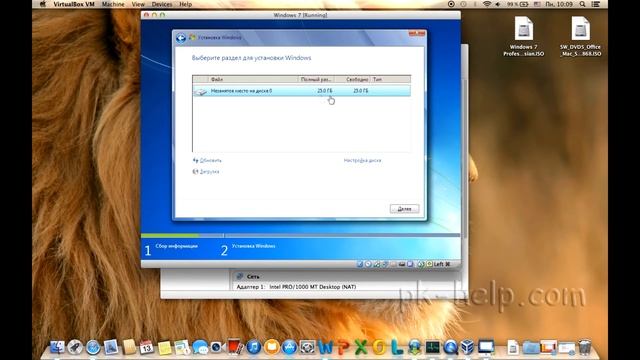
Task: Open Microsoft Lync from the Dock
Action: (x=397, y=347)
